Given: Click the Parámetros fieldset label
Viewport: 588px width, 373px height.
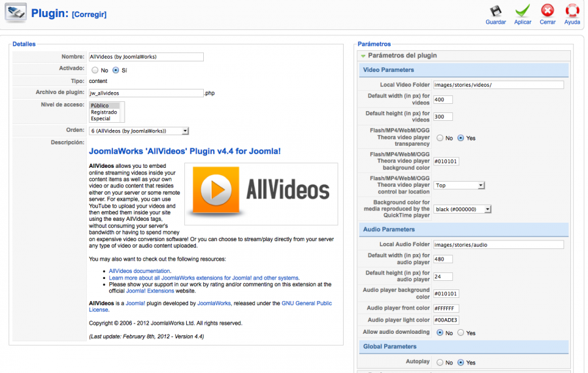Looking at the screenshot, I should [374, 44].
